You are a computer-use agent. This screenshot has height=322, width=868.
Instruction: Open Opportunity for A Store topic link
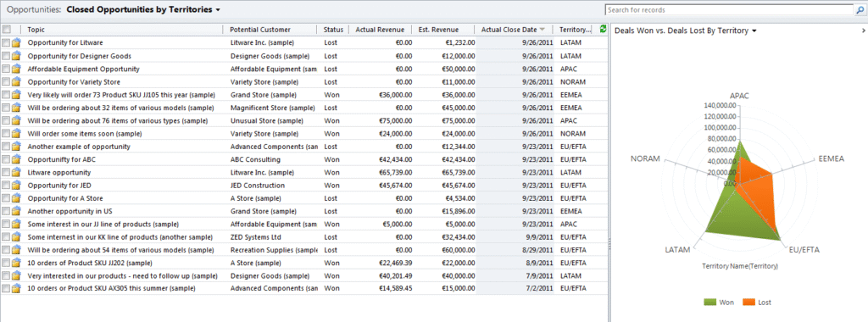pyautogui.click(x=65, y=198)
